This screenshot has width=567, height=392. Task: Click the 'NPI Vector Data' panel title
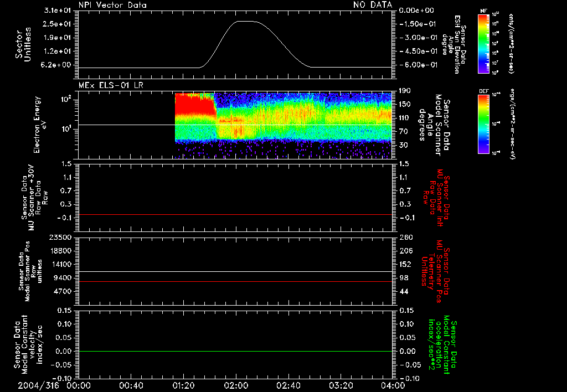click(112, 5)
